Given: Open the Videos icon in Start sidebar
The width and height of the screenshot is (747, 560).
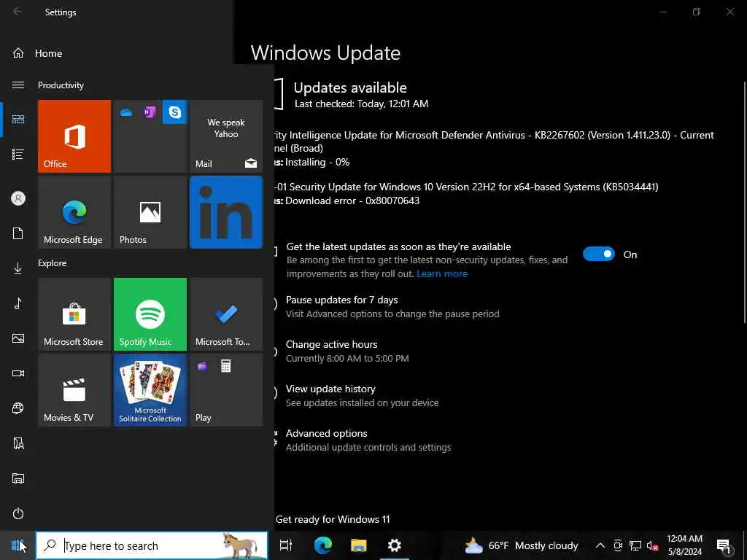Looking at the screenshot, I should point(18,373).
